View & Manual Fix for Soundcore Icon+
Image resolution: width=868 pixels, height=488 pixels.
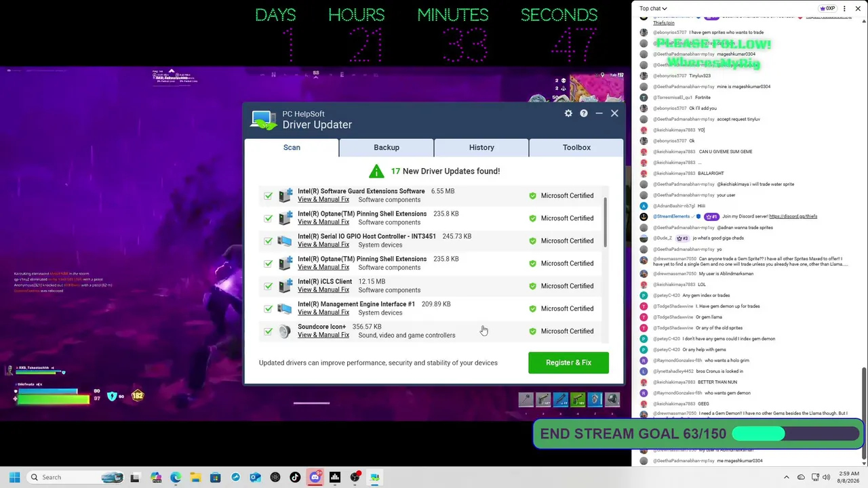(323, 335)
